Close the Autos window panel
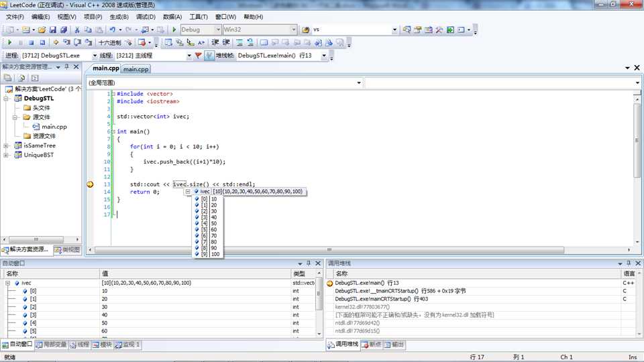 coord(318,263)
